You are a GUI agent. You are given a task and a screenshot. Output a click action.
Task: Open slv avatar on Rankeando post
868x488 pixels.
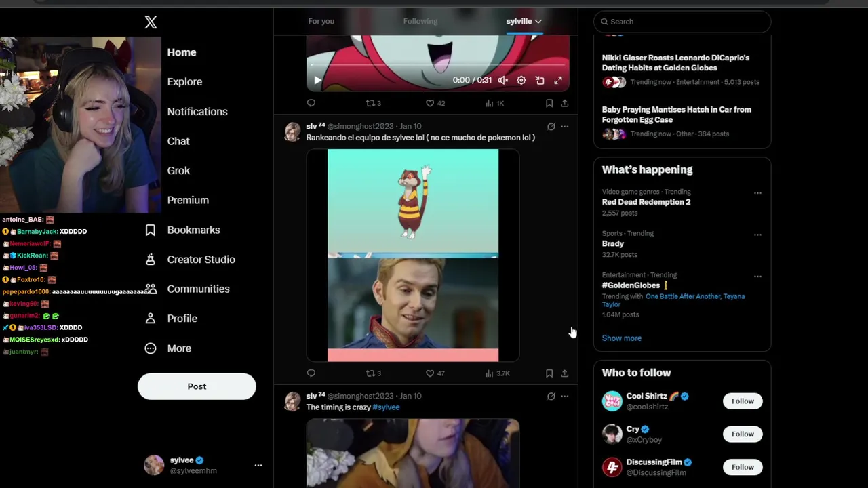(292, 132)
